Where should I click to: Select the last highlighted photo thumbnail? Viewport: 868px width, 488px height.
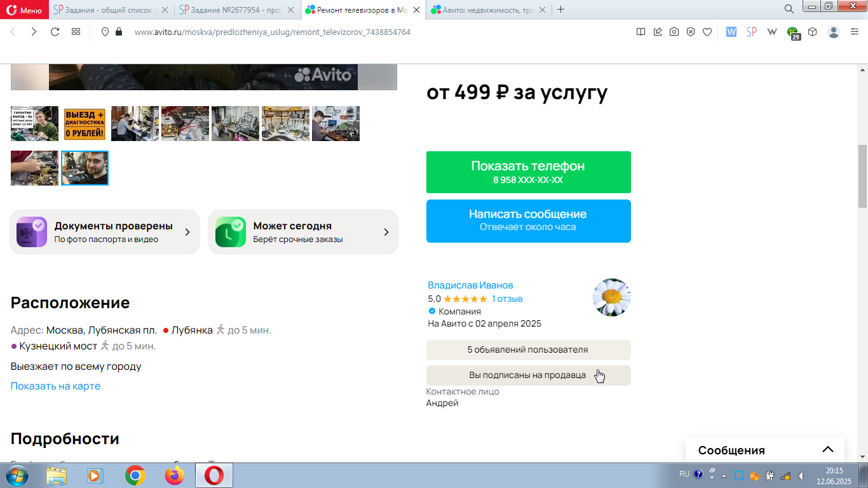click(x=85, y=168)
